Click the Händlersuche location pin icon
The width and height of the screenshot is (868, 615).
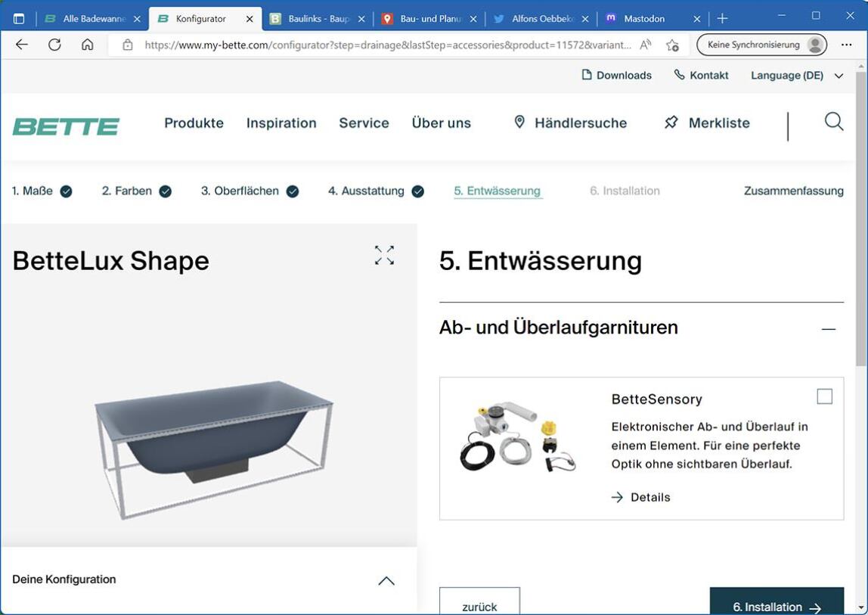point(519,122)
